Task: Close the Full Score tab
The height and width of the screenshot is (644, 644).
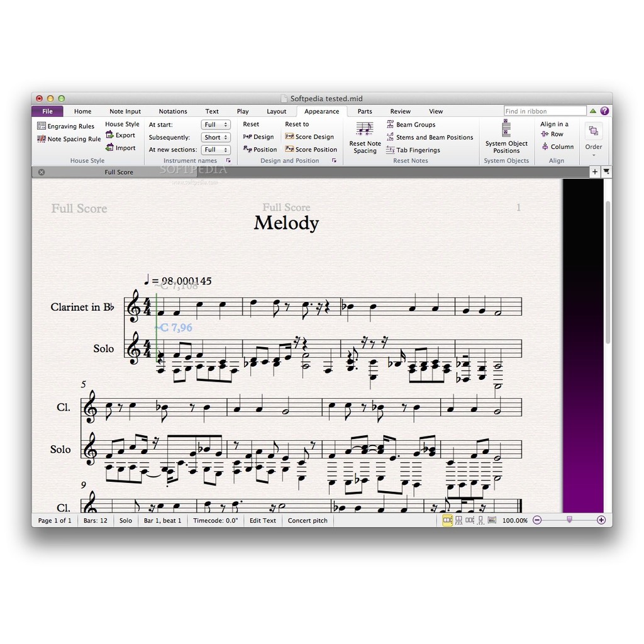Action: tap(42, 172)
